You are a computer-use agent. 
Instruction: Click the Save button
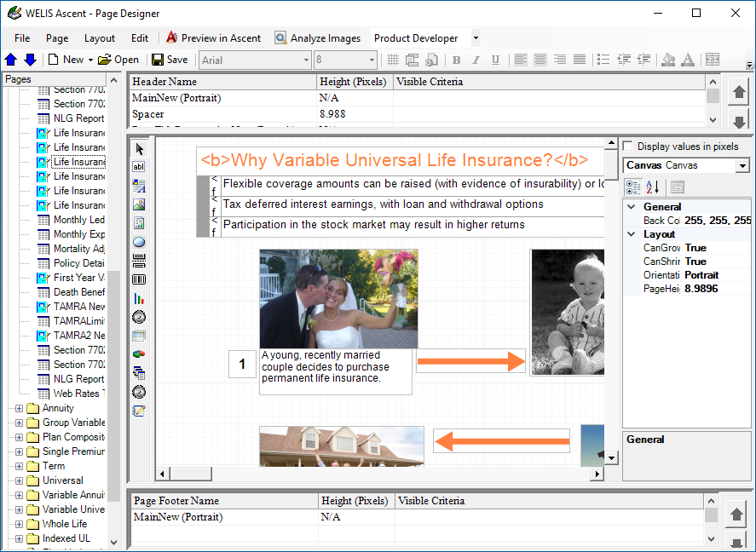coord(170,60)
